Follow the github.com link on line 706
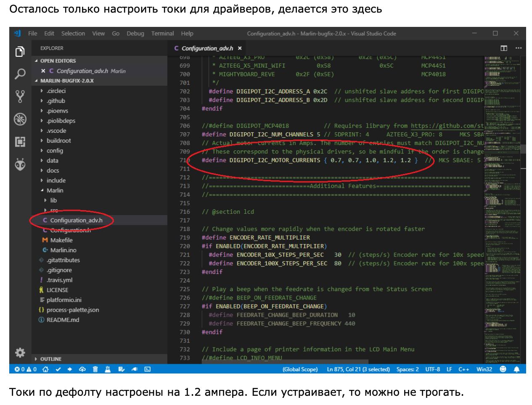This screenshot has height=405, width=532. coord(447,126)
